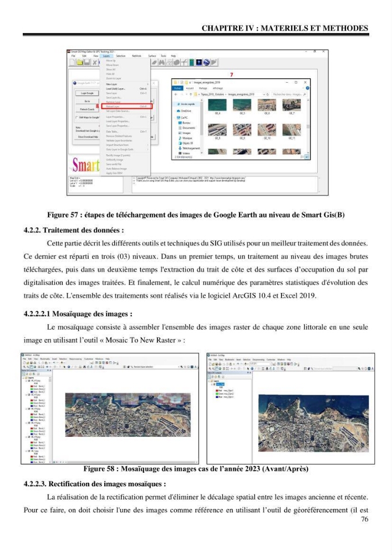392x555 pixels.
Task: Click the 'Login Google' button
Action: 87,93
